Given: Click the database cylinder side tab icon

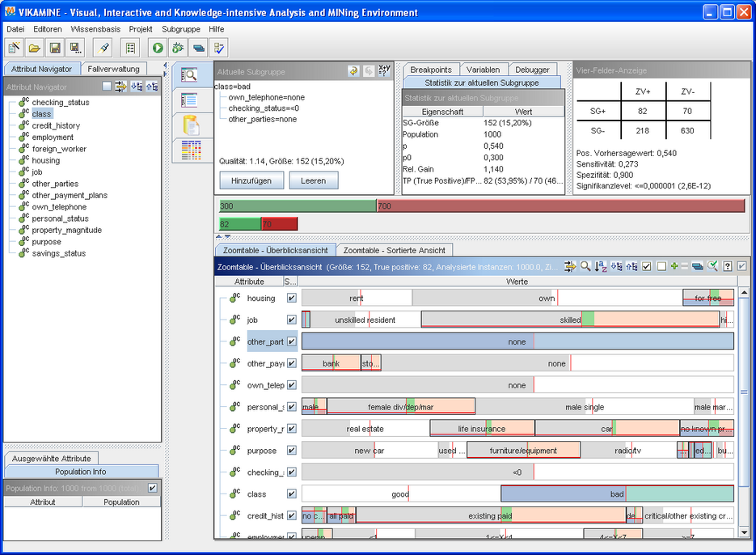Looking at the screenshot, I should 191,125.
